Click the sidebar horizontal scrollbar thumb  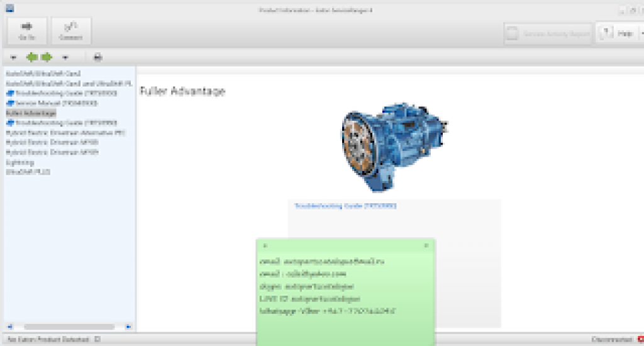69,326
